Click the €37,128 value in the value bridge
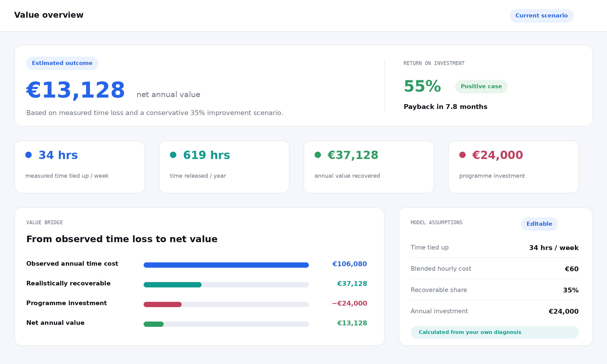Viewport: 607px width, 364px height. 352,284
